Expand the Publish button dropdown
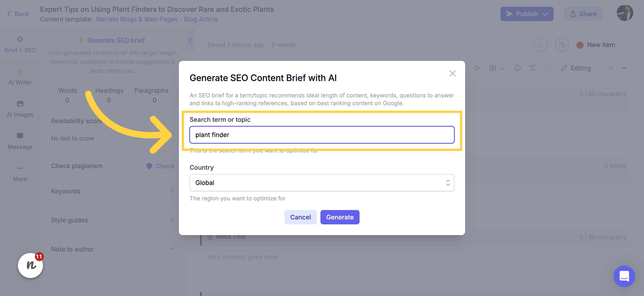644x296 pixels. pyautogui.click(x=545, y=14)
